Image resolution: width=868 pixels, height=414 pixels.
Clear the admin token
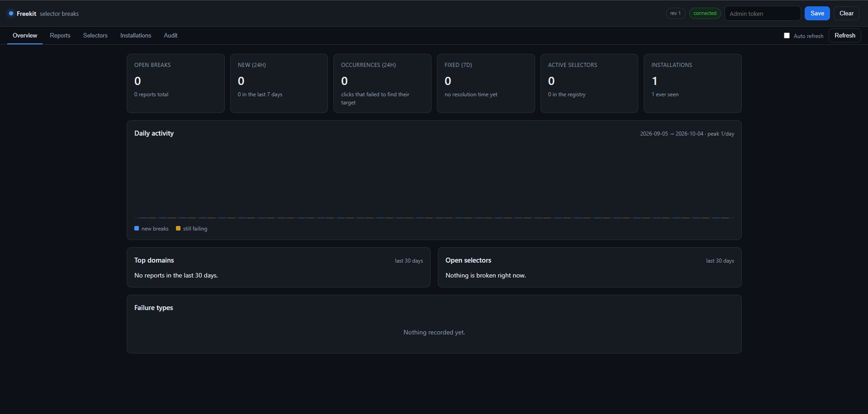click(x=846, y=13)
